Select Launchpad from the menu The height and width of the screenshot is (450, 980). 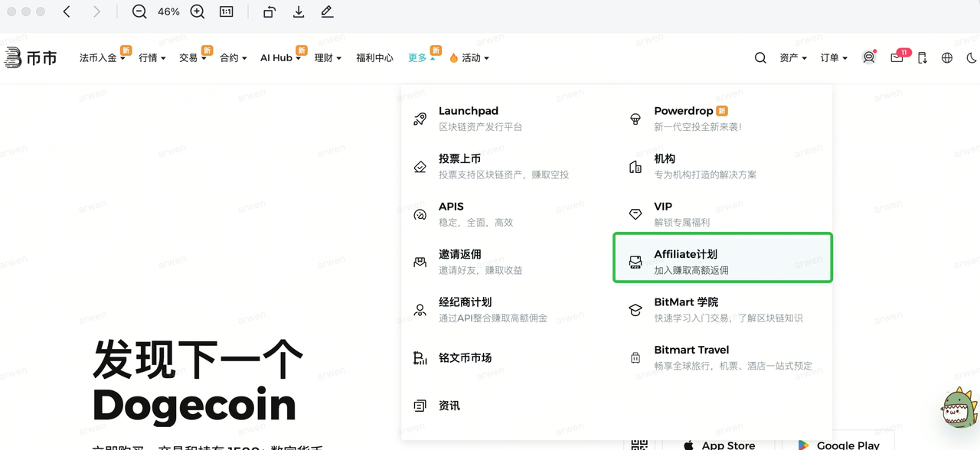(468, 111)
